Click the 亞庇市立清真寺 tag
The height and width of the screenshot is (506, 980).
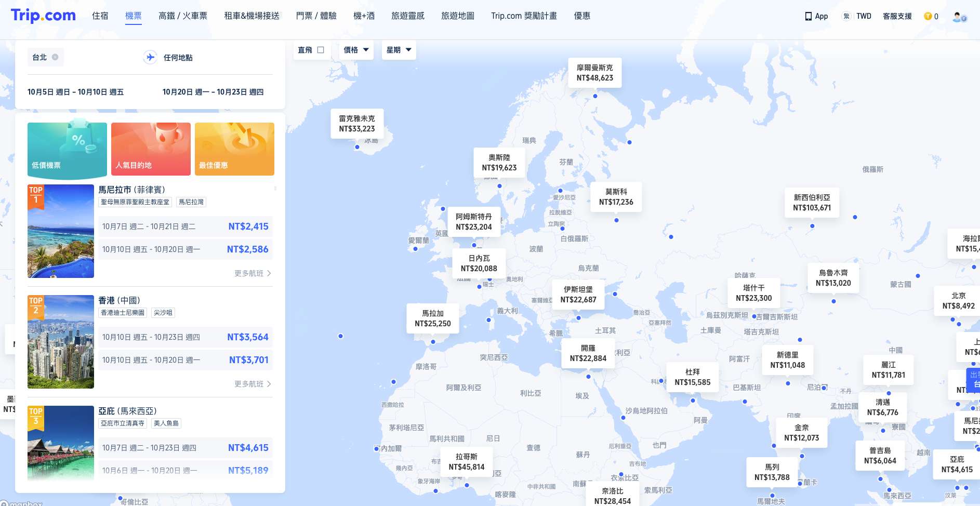tap(123, 423)
